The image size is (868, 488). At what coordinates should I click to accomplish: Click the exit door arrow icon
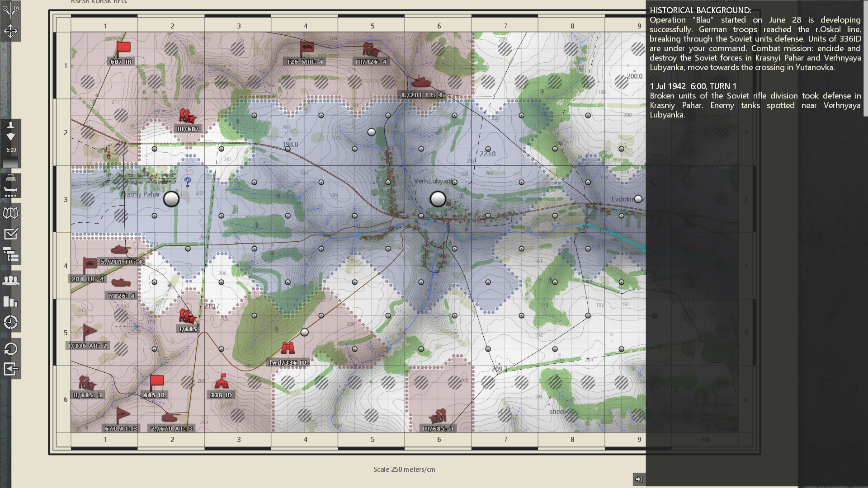10,369
